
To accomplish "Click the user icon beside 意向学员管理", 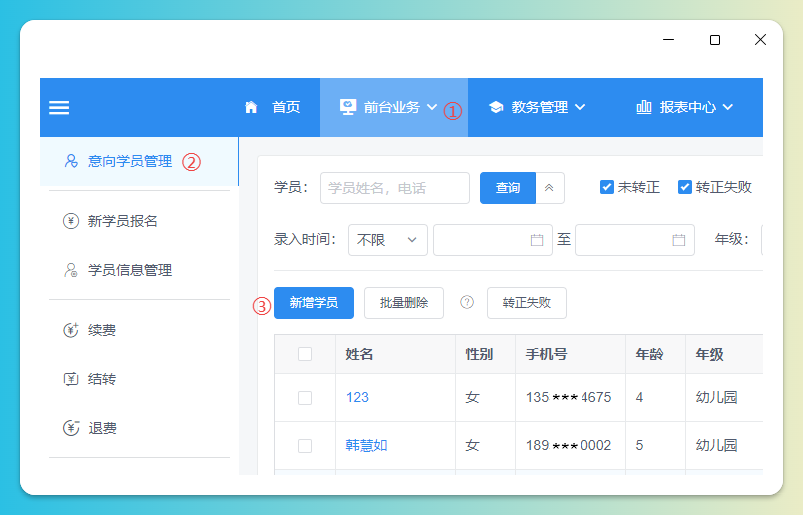I will 71,161.
